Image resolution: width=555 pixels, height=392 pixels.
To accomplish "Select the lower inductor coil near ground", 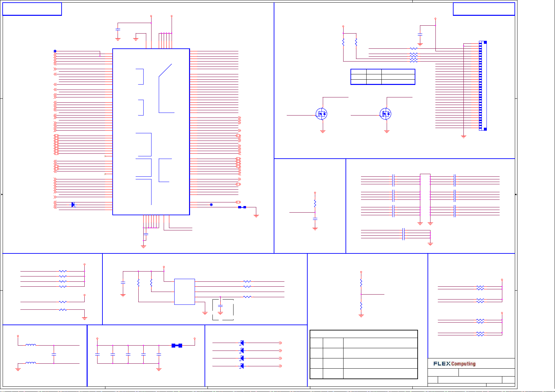I will [x=31, y=363].
